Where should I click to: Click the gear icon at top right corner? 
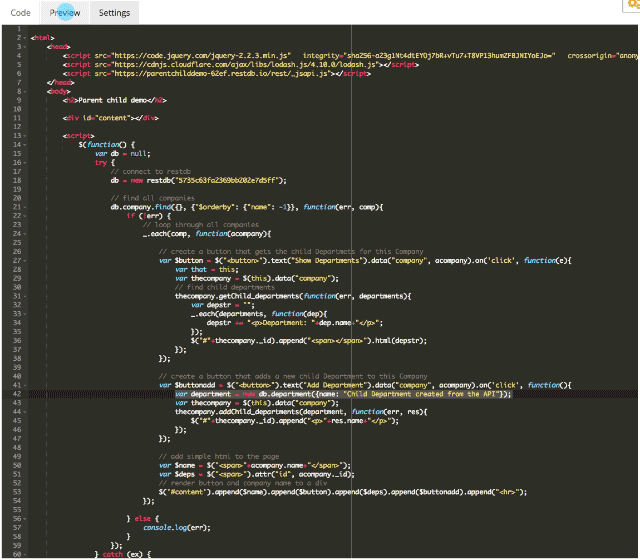633,4
